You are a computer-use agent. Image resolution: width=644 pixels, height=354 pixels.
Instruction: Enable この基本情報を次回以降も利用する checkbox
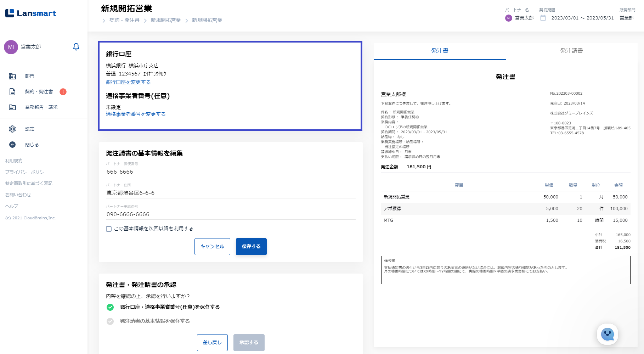coord(109,229)
